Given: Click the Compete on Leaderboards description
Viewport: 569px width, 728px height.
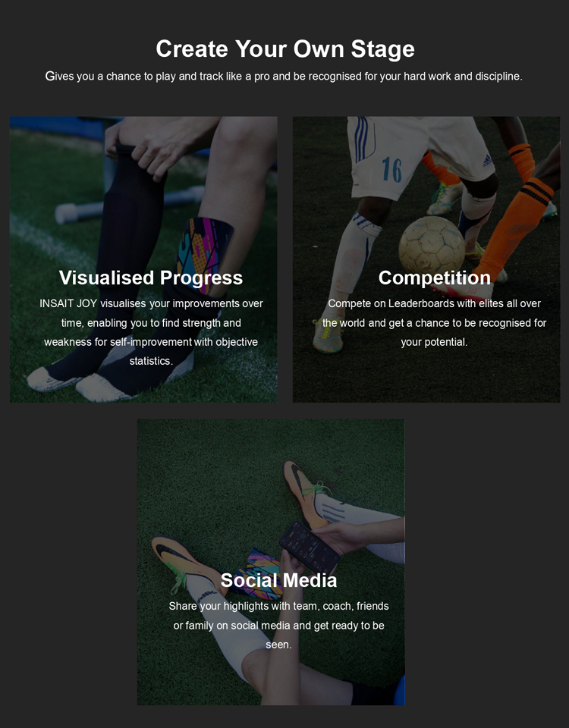Looking at the screenshot, I should pos(434,323).
